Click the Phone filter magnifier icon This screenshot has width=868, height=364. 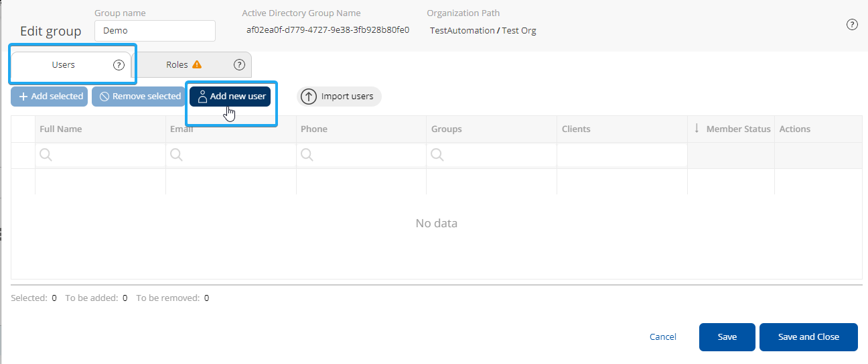click(307, 155)
